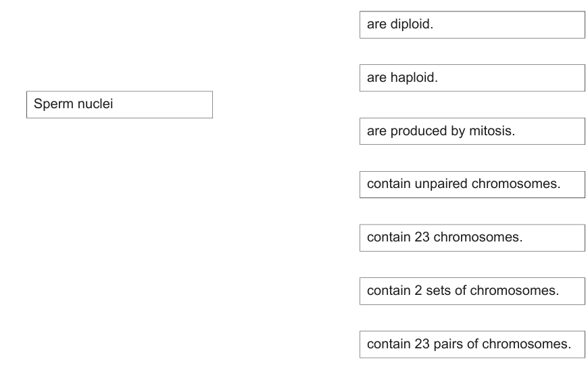Choose 'contain 2 sets of chromosomes.' option
Image resolution: width=588 pixels, height=372 pixels.
pyautogui.click(x=472, y=291)
